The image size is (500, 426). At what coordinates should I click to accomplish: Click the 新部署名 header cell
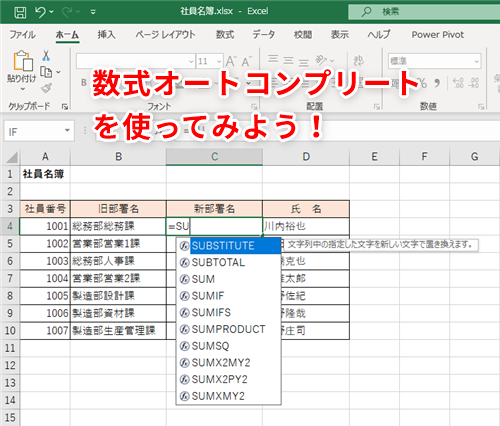point(214,209)
